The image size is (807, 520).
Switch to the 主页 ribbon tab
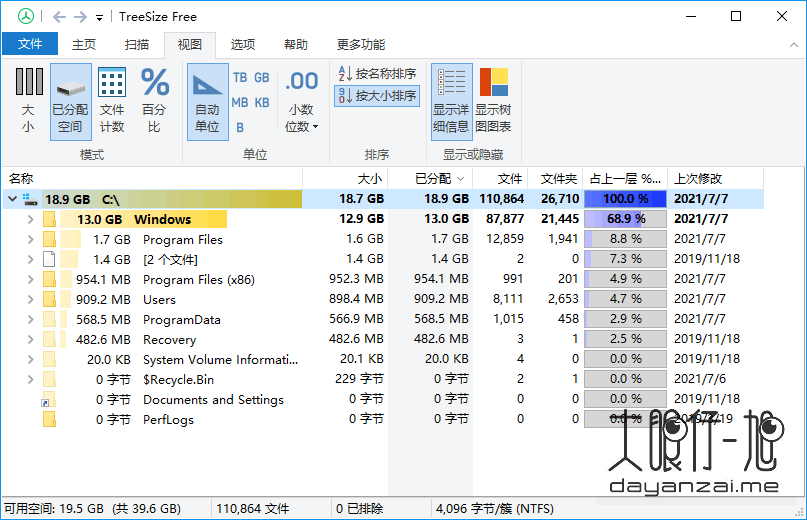point(84,45)
